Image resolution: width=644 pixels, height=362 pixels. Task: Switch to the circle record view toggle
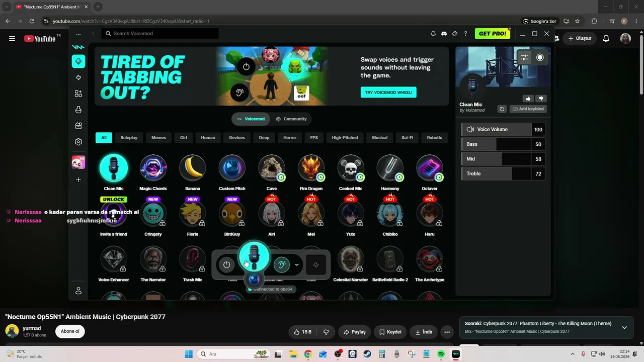(540, 57)
